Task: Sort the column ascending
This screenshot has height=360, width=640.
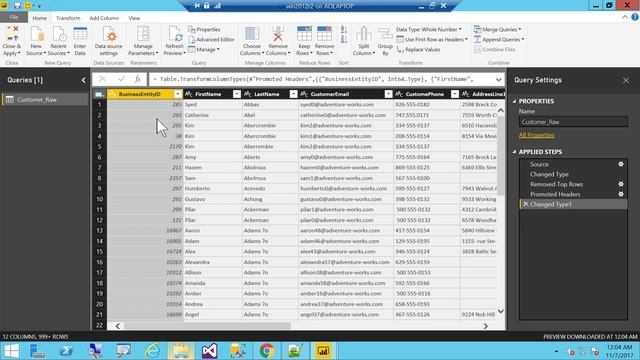Action: point(344,30)
